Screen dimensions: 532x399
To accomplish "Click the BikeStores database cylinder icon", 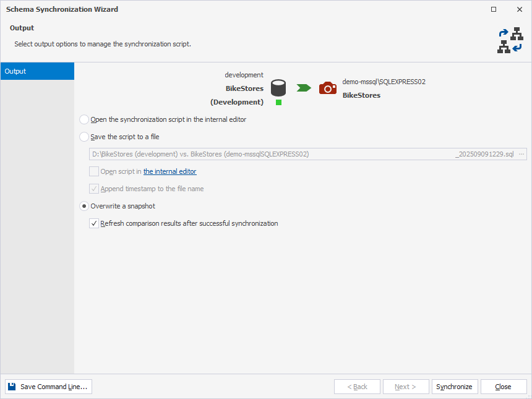I will [x=278, y=87].
